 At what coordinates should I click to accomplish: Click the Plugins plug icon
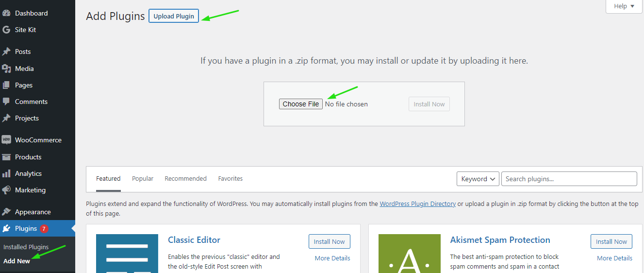pos(6,228)
